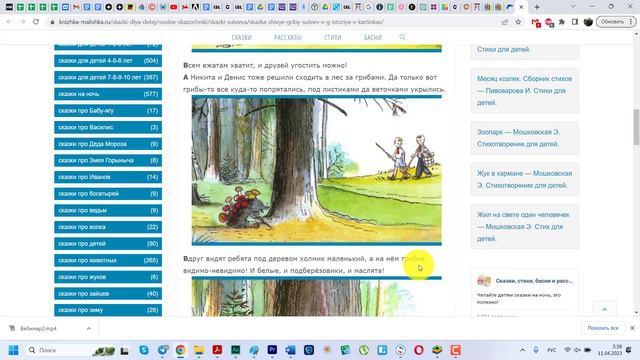The width and height of the screenshot is (640, 360).
Task: Show hidden system tray icons
Action: pyautogui.click(x=522, y=350)
